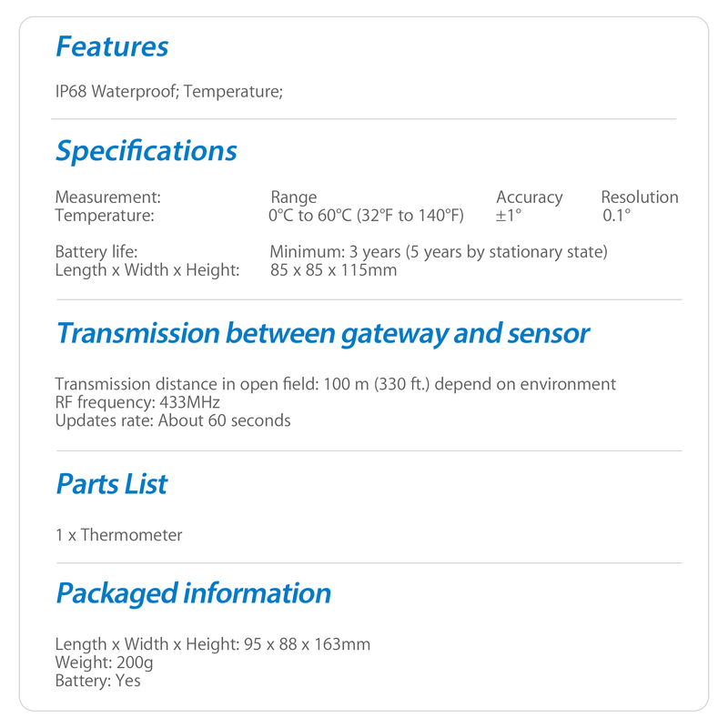Click the Features heading
This screenshot has height=728, width=728.
tap(112, 46)
